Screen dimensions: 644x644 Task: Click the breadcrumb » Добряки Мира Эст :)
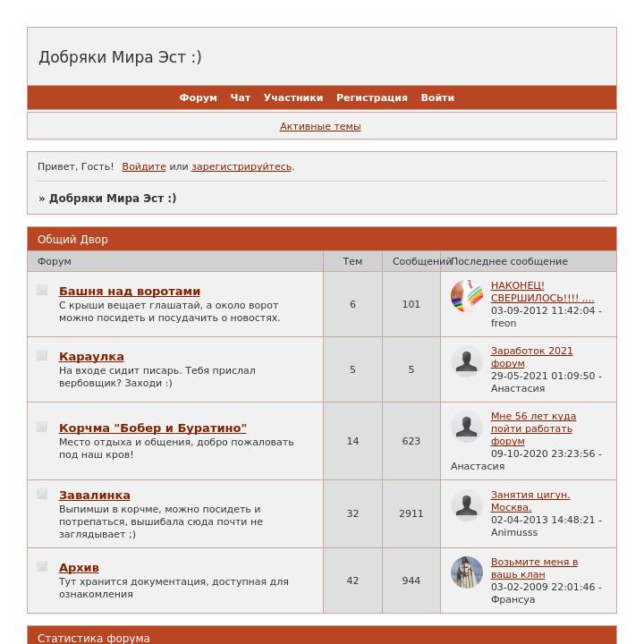tap(107, 199)
